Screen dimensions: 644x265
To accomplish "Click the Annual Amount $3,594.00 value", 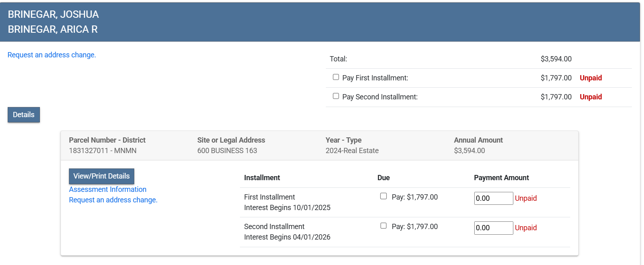I will [x=469, y=151].
